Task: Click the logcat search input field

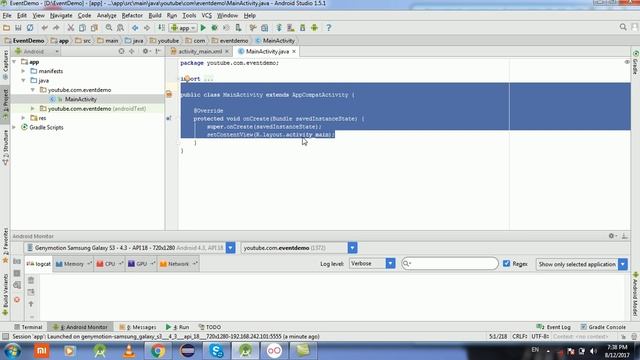Action: (x=450, y=264)
